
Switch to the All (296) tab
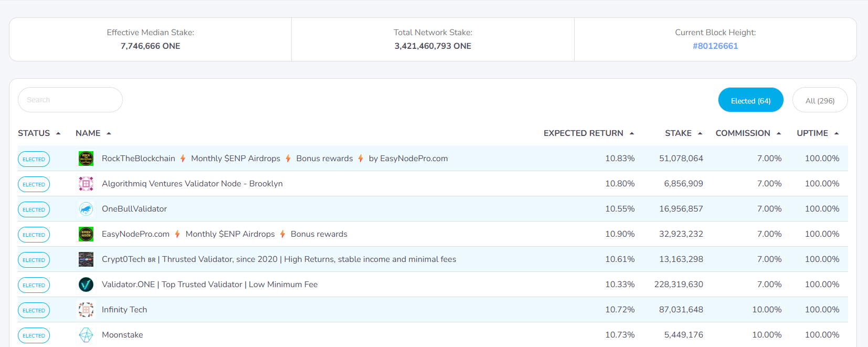[x=820, y=100]
